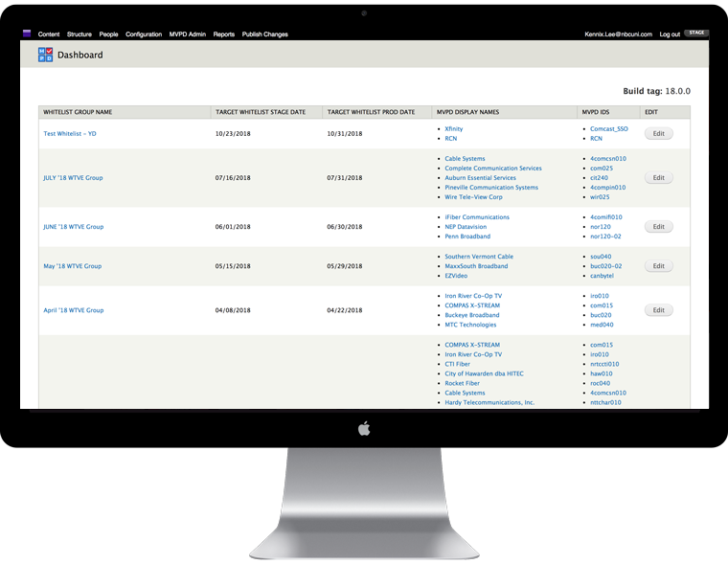728x564 pixels.
Task: Open the Southern Vermont Cable link
Action: (x=479, y=257)
